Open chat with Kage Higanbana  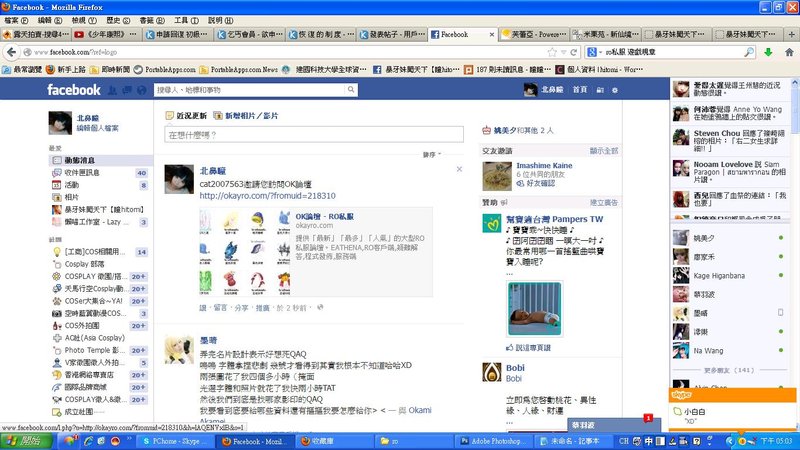[730, 276]
